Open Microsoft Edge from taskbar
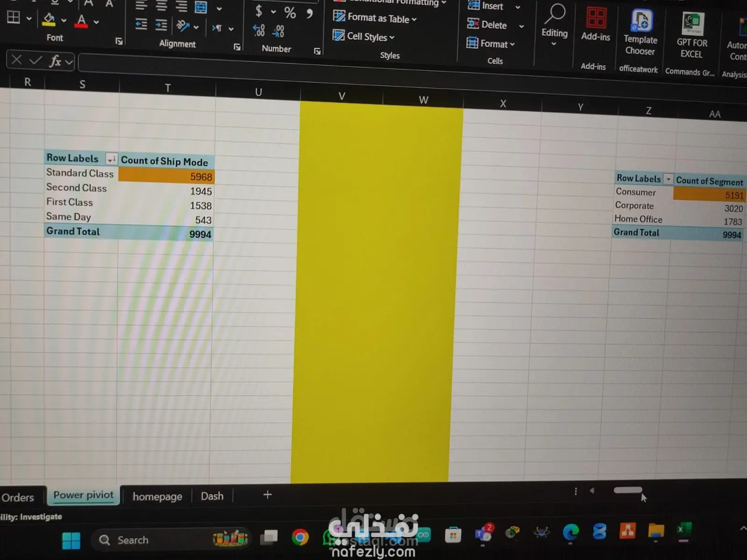Image resolution: width=747 pixels, height=560 pixels. pyautogui.click(x=571, y=532)
